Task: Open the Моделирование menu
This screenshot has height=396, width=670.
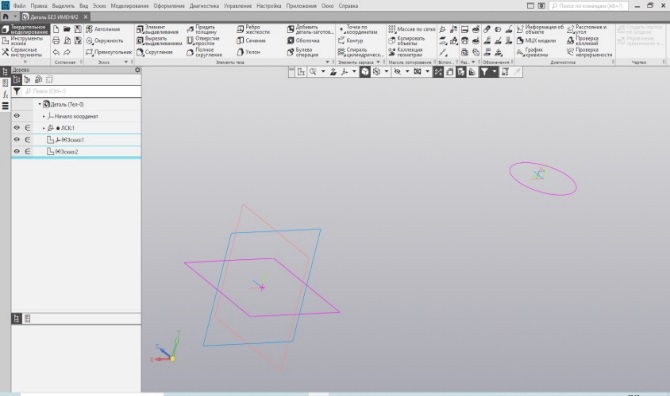Action: tap(129, 6)
